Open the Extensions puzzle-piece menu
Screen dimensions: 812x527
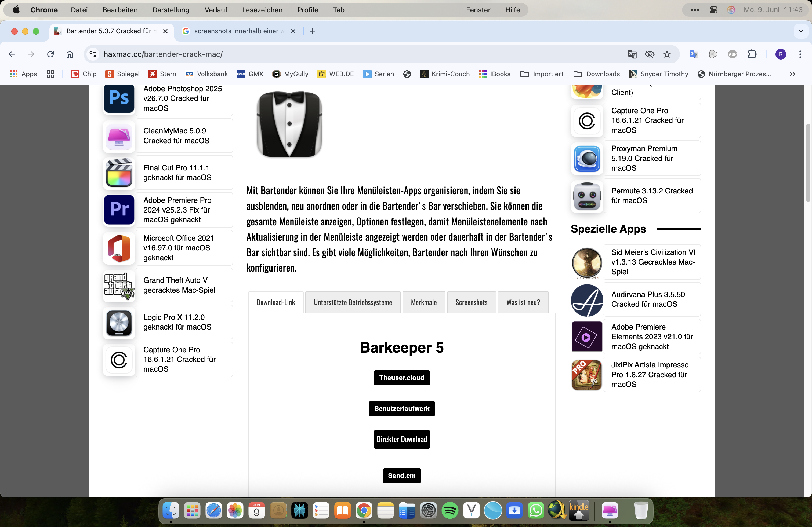pyautogui.click(x=752, y=54)
